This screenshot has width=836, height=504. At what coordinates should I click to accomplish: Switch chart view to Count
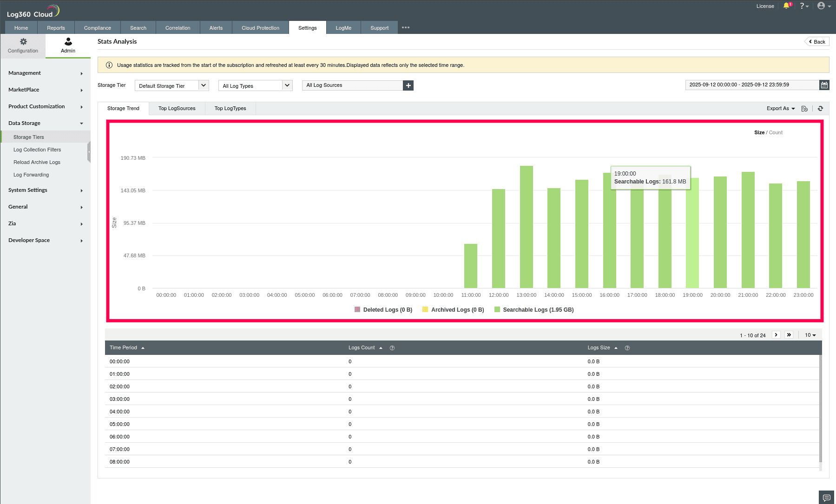pyautogui.click(x=776, y=133)
